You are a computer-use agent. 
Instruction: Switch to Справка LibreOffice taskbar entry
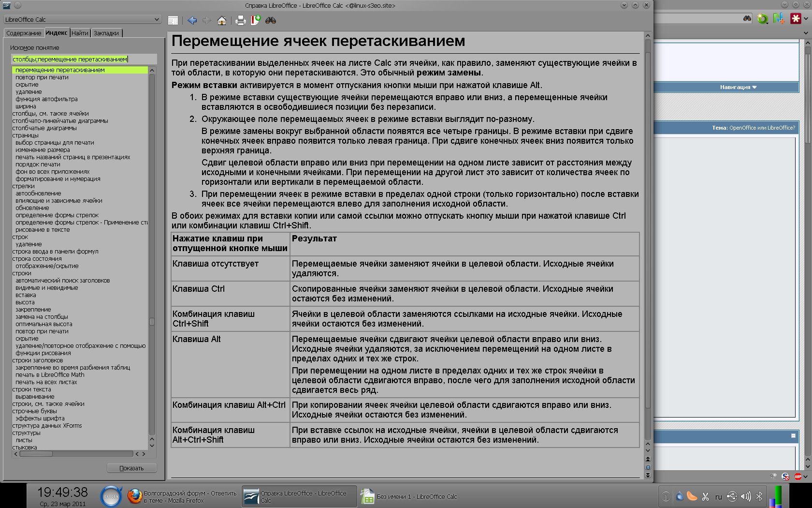click(x=300, y=496)
